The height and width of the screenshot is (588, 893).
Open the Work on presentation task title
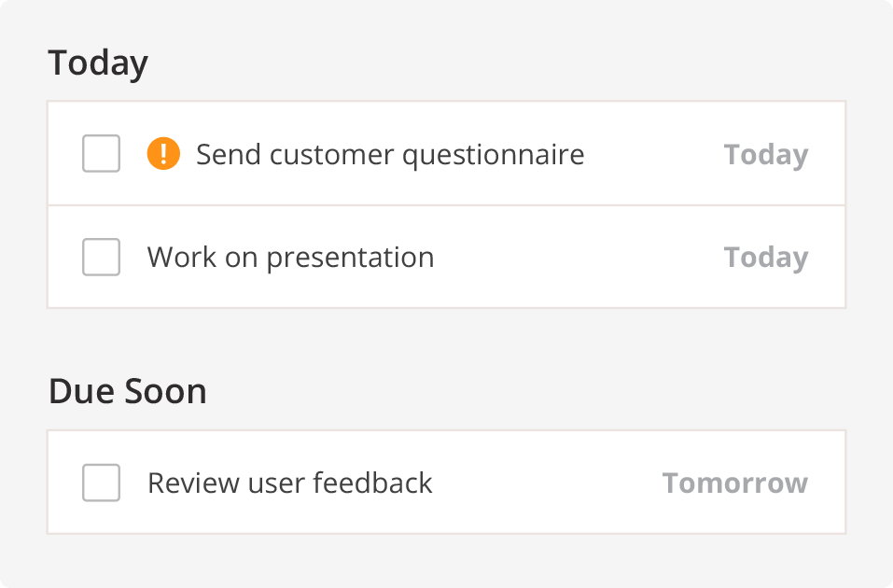point(290,257)
